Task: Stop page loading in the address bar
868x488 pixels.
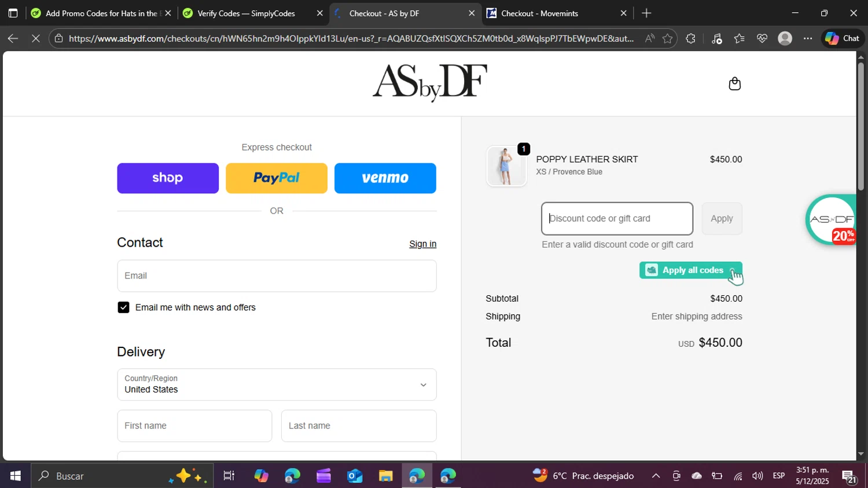Action: click(x=35, y=38)
